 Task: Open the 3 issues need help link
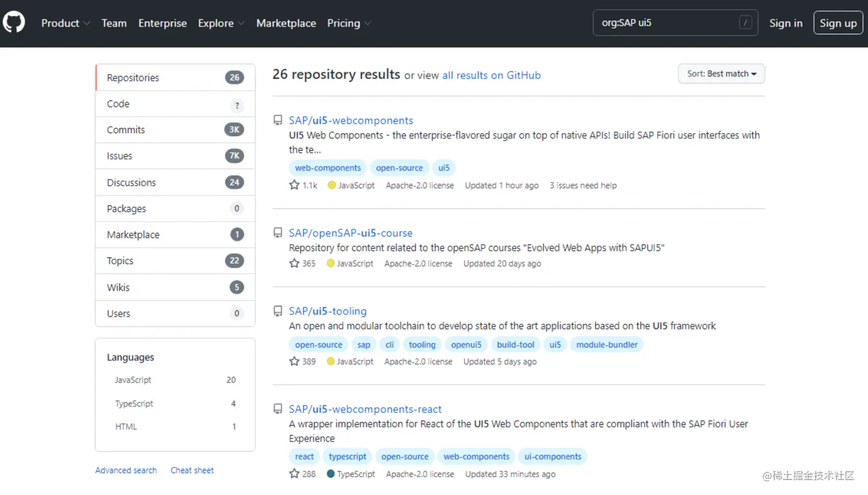[583, 185]
